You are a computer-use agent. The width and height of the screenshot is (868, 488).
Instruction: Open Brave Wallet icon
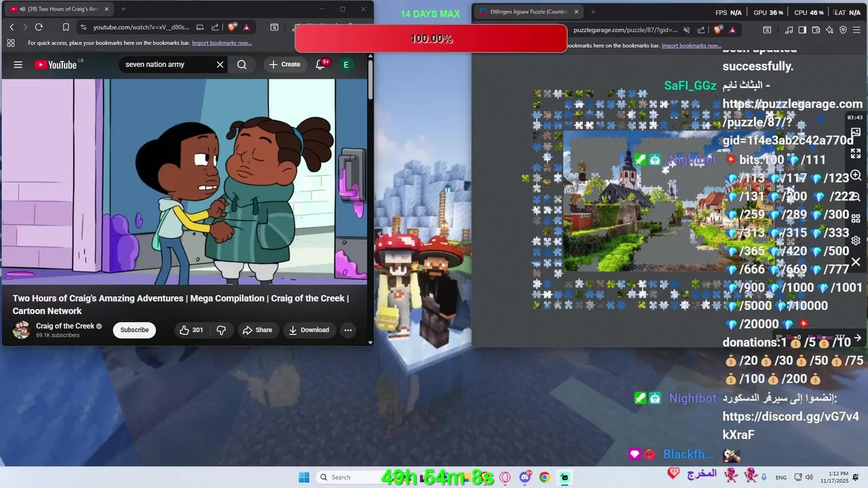click(816, 30)
